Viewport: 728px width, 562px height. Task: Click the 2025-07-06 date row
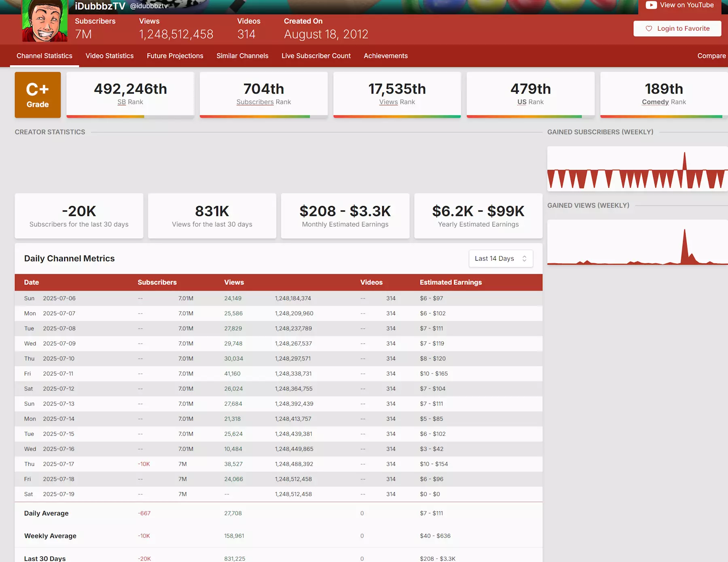click(x=279, y=298)
